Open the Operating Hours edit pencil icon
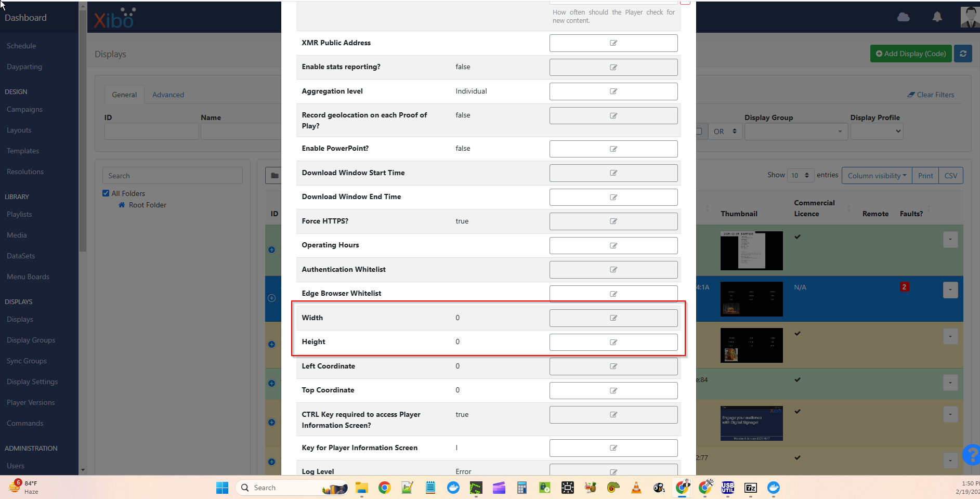Image resolution: width=980 pixels, height=499 pixels. (613, 245)
